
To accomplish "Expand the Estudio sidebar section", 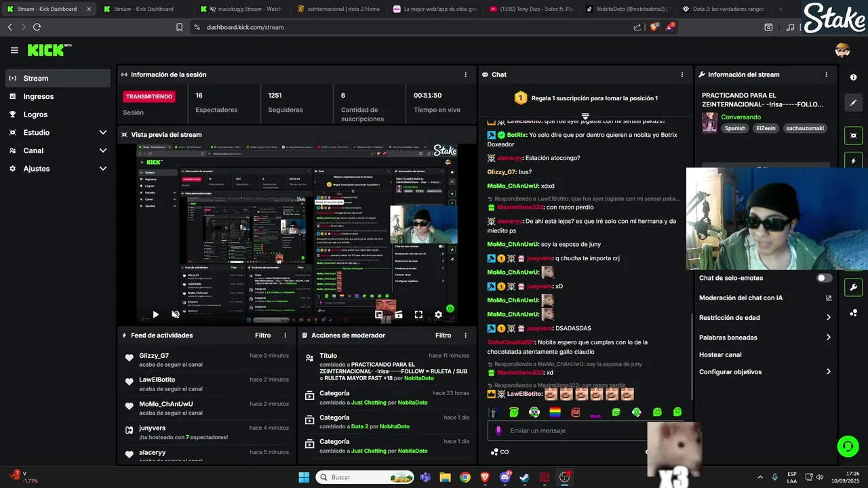I will click(x=58, y=132).
